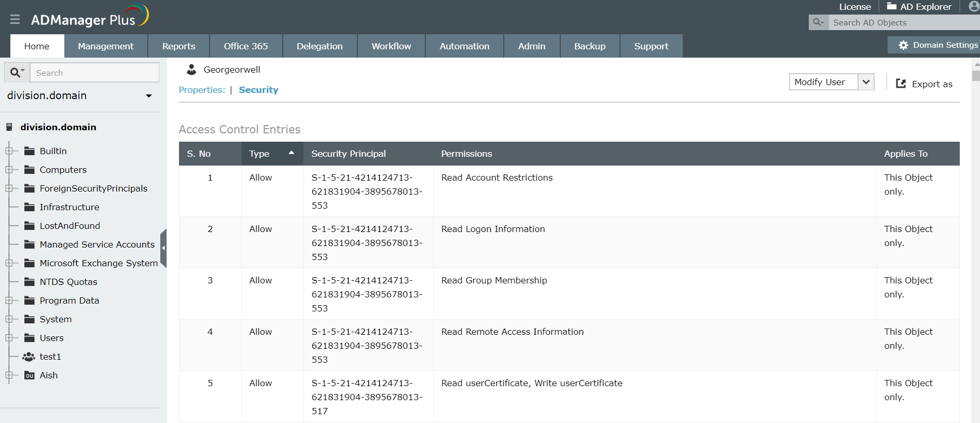
Task: Focus the Search AD Objects field
Action: [x=904, y=22]
